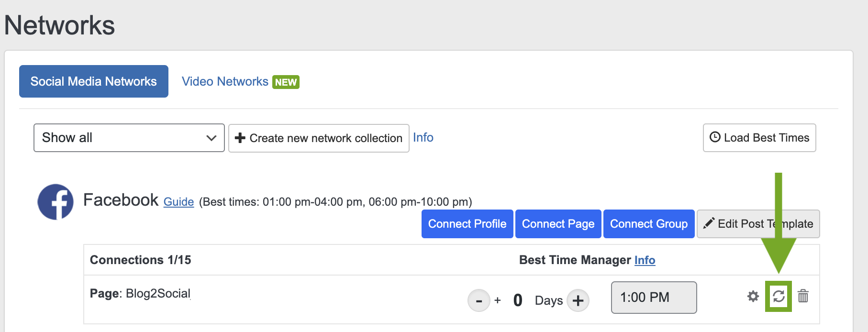Viewport: 868px width, 332px height.
Task: Click the 1:00 PM time field
Action: [x=654, y=298]
